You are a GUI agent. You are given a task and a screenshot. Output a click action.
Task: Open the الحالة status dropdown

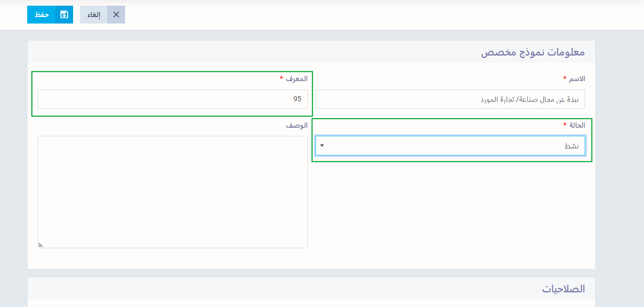click(450, 146)
